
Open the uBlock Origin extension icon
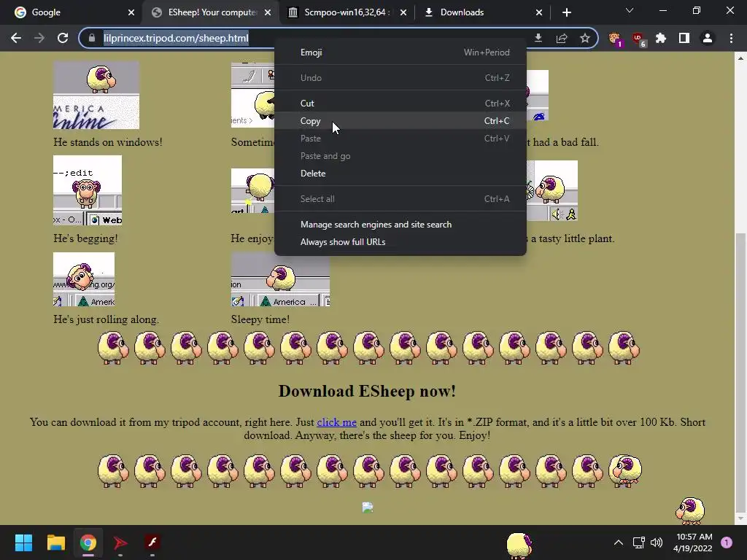coord(638,39)
